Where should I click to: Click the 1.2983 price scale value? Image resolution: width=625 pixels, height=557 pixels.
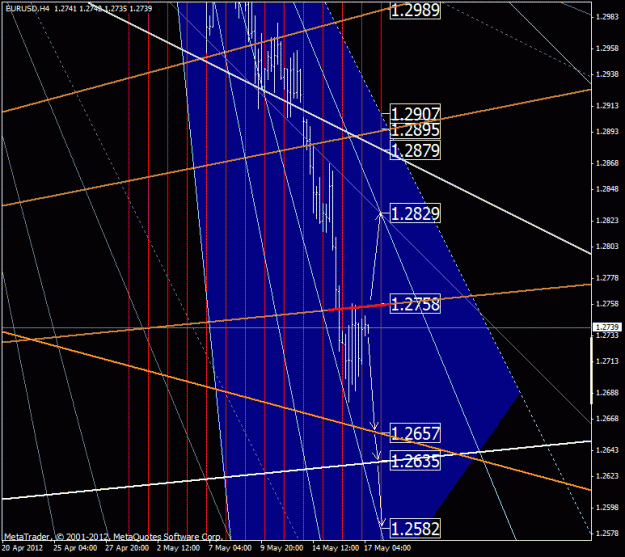click(x=607, y=17)
